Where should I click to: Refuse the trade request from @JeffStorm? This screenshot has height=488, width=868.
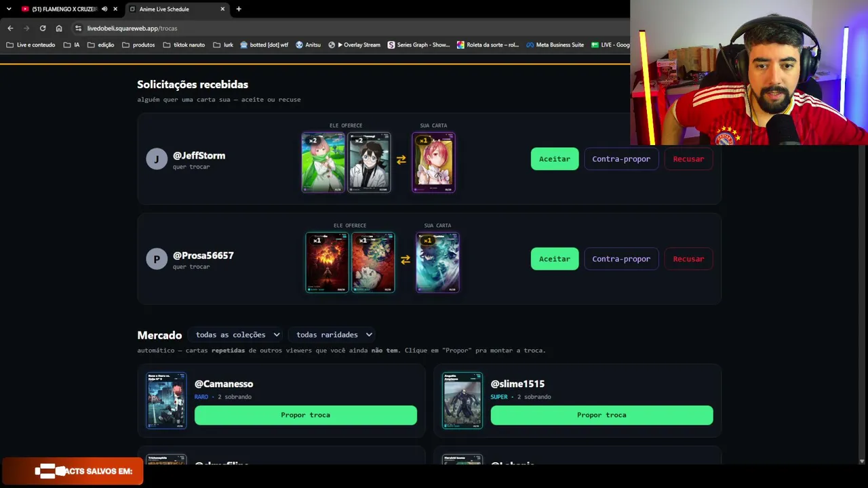[x=688, y=159]
